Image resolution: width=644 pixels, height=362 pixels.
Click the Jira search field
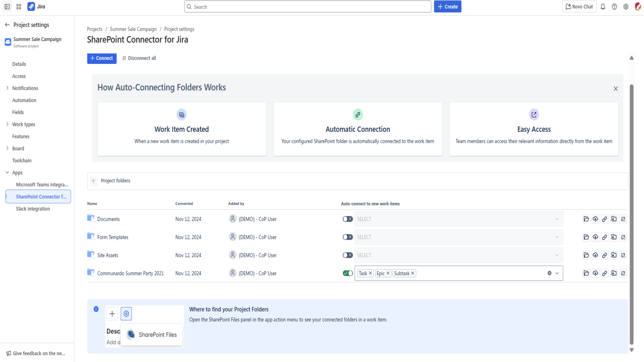[308, 7]
